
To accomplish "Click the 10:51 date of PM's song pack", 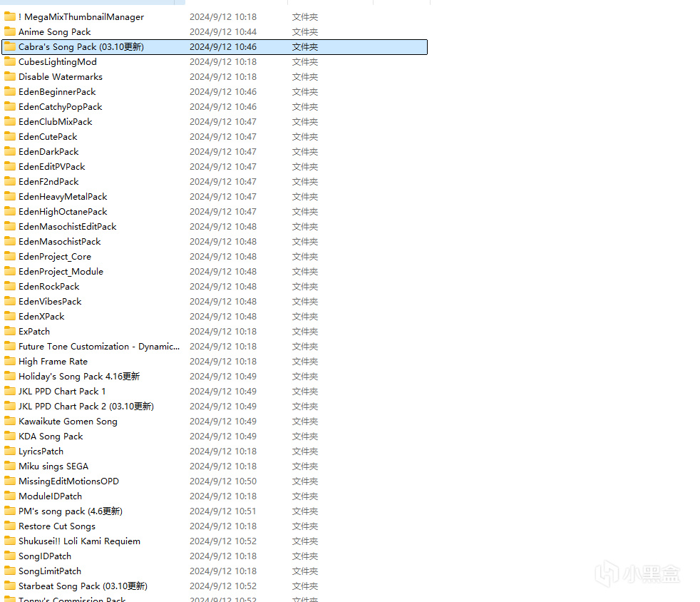I will (x=223, y=511).
